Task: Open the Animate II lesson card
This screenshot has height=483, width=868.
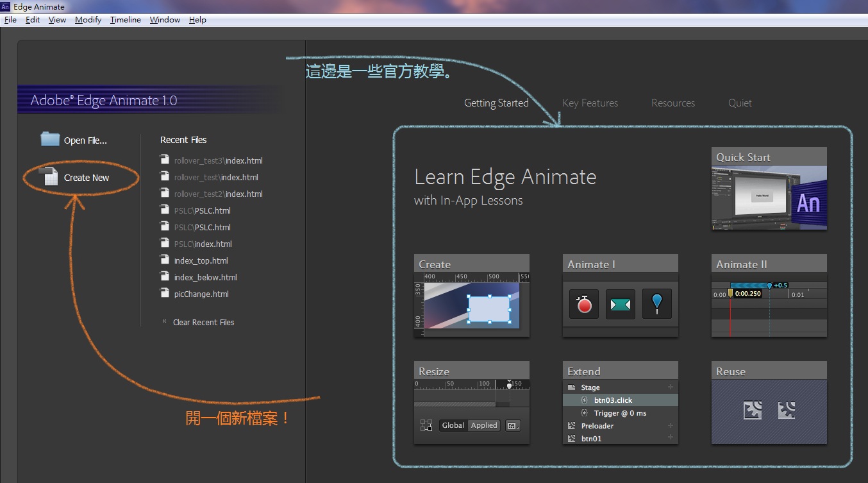Action: [x=769, y=296]
